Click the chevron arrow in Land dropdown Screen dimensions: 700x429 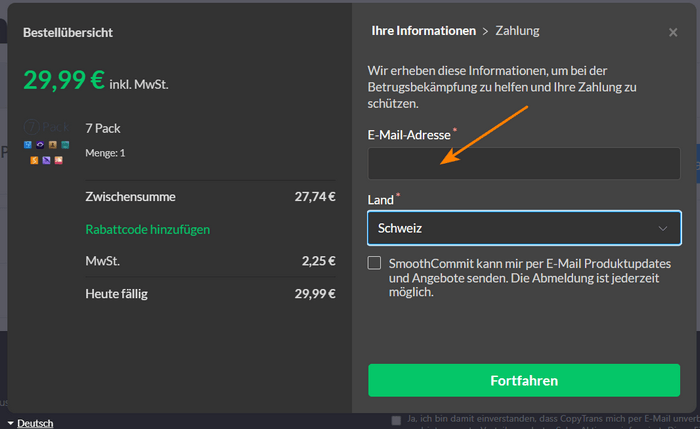[662, 229]
